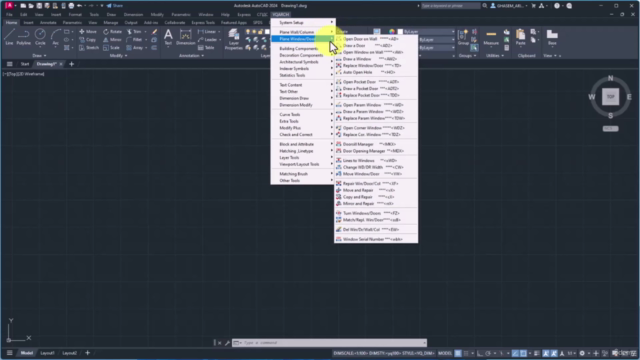Image resolution: width=640 pixels, height=360 pixels.
Task: Choose Open Pocket Door entry
Action: pos(376,82)
